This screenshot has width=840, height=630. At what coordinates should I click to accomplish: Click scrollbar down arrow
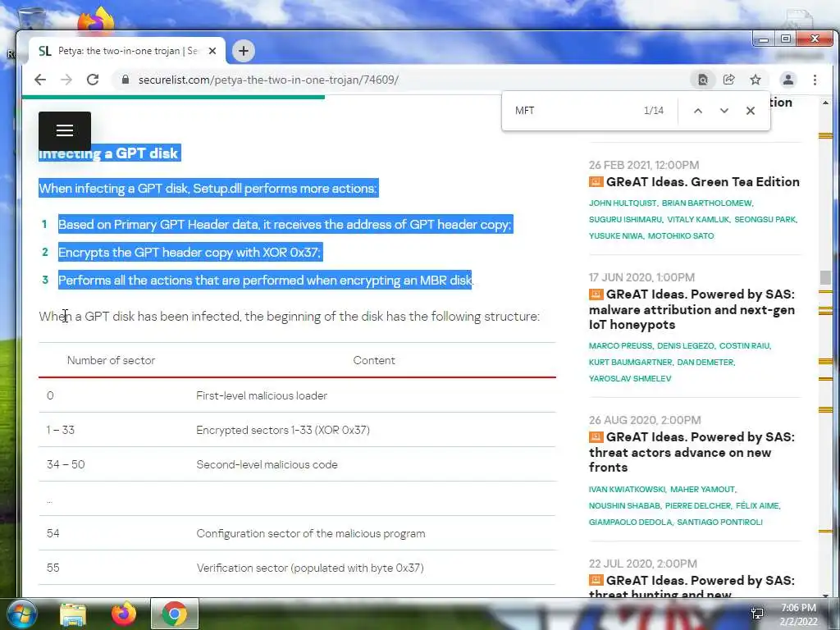point(825,595)
